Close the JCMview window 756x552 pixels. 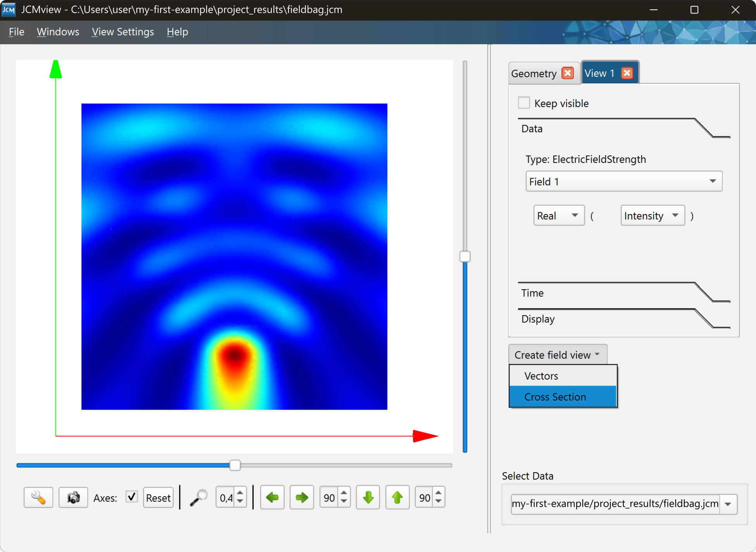tap(735, 10)
